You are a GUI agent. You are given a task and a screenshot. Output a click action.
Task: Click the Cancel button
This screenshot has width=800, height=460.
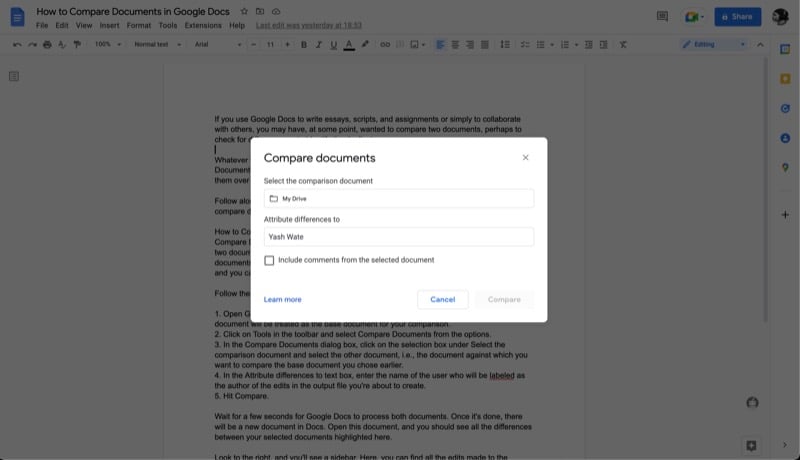tap(443, 299)
